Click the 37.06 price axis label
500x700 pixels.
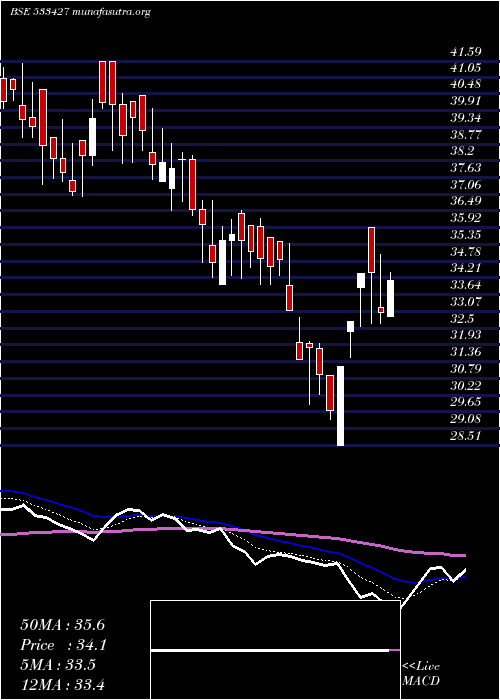pyautogui.click(x=466, y=185)
